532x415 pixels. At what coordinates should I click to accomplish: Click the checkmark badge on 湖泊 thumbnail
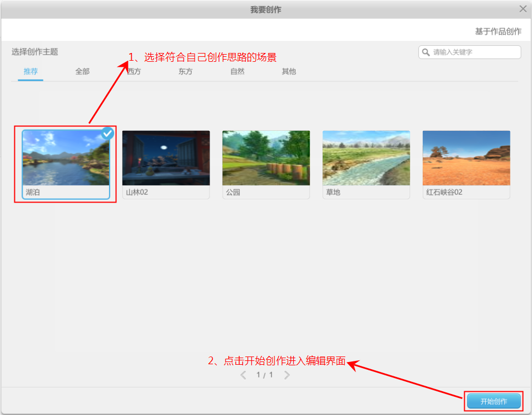click(x=108, y=133)
